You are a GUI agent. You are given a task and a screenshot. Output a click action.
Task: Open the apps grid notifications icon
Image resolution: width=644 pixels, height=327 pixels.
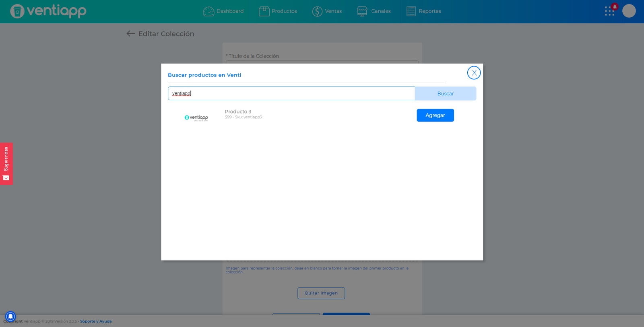(x=610, y=10)
